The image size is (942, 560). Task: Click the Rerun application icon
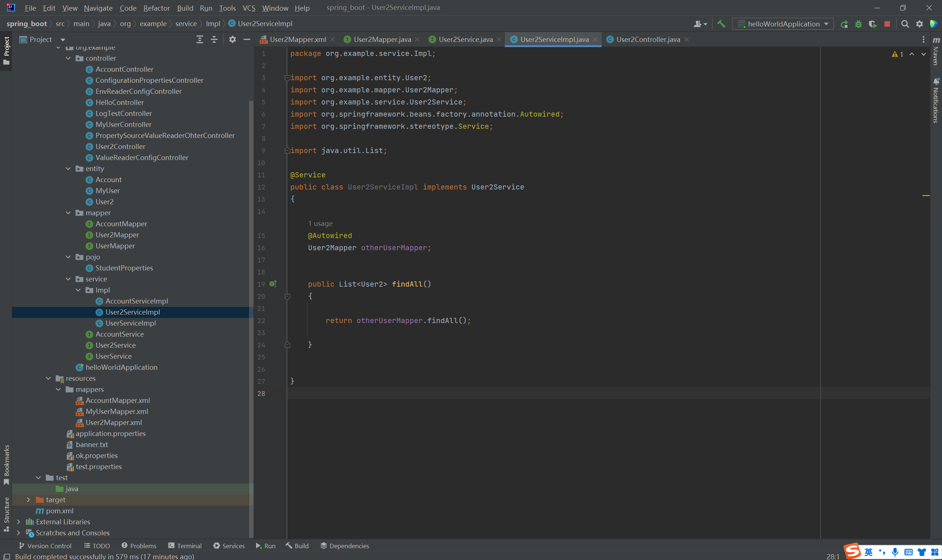(844, 24)
